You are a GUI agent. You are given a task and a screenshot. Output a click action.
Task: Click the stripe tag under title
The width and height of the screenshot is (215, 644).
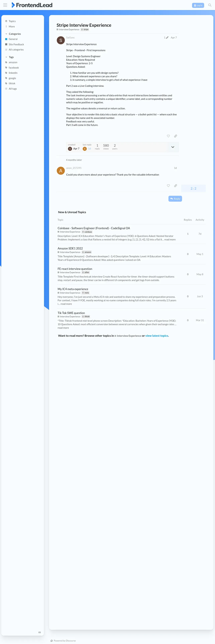(x=85, y=29)
